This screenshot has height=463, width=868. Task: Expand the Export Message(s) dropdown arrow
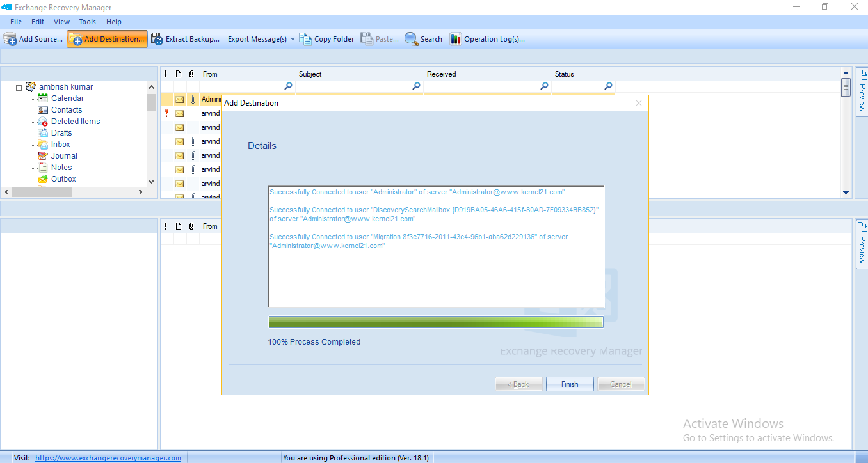point(293,39)
